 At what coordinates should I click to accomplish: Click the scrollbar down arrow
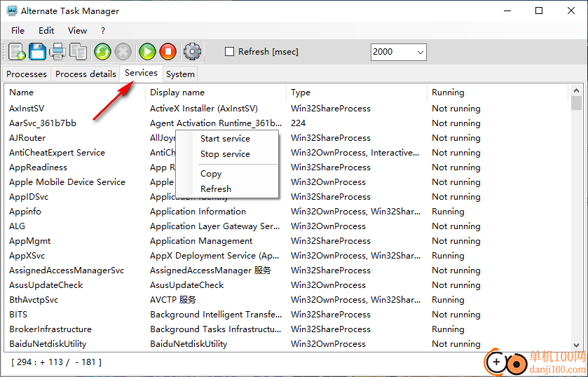coord(576,345)
